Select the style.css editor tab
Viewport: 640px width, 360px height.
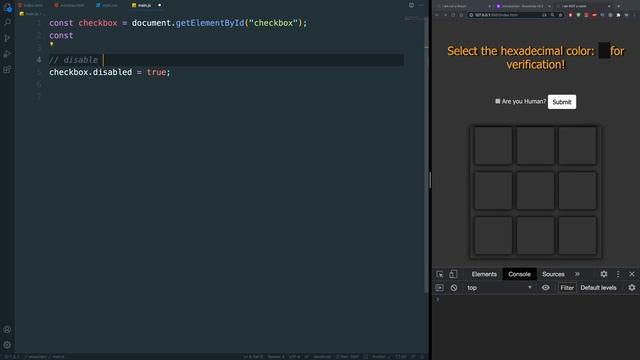[107, 5]
